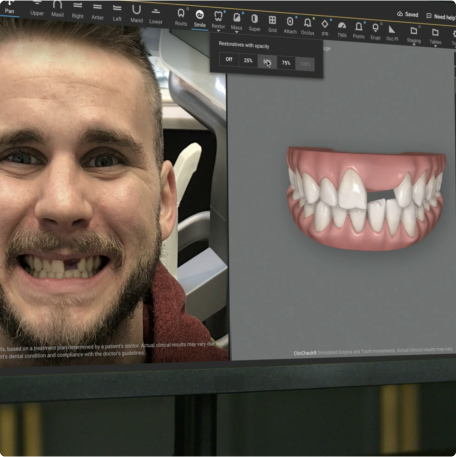Switch to the Upper jaw view
Screen dimensions: 456x457
click(37, 9)
